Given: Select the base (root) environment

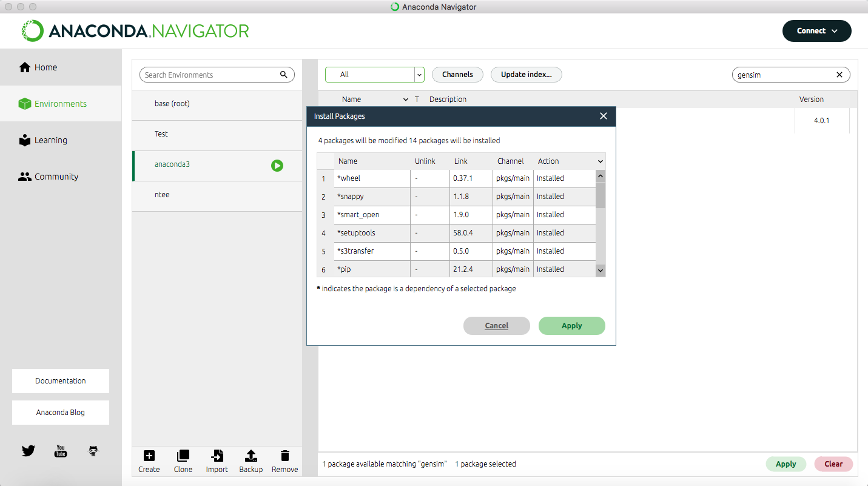Looking at the screenshot, I should point(217,104).
